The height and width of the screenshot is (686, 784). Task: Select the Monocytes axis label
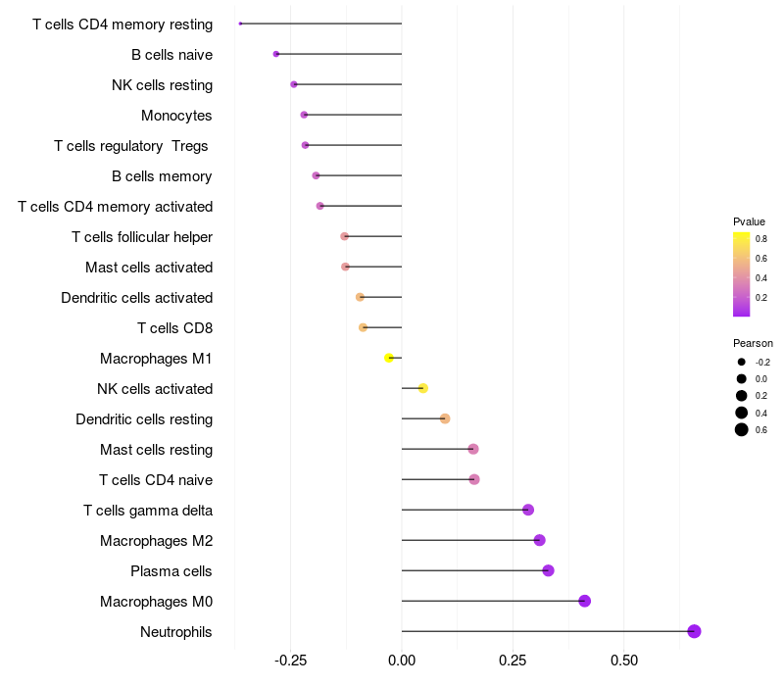[176, 115]
